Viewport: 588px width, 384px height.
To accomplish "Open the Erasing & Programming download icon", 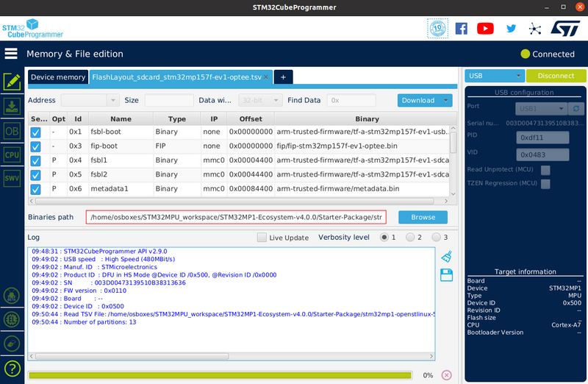I will point(12,106).
